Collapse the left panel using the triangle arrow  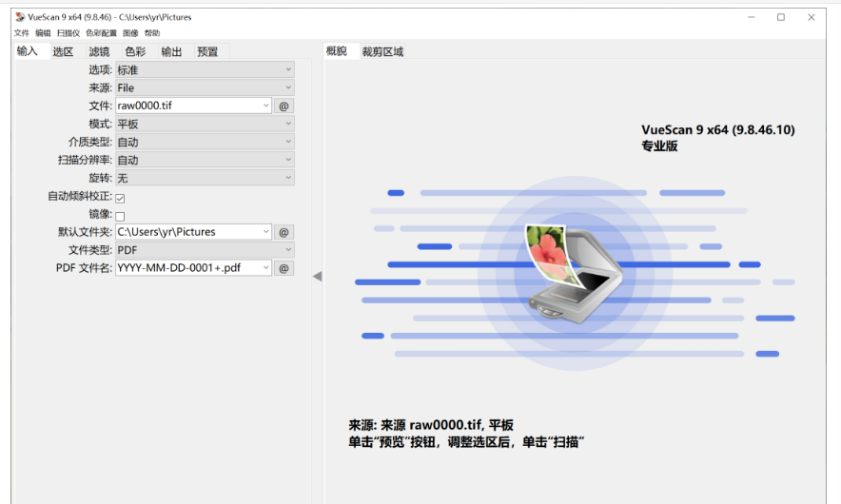point(318,276)
